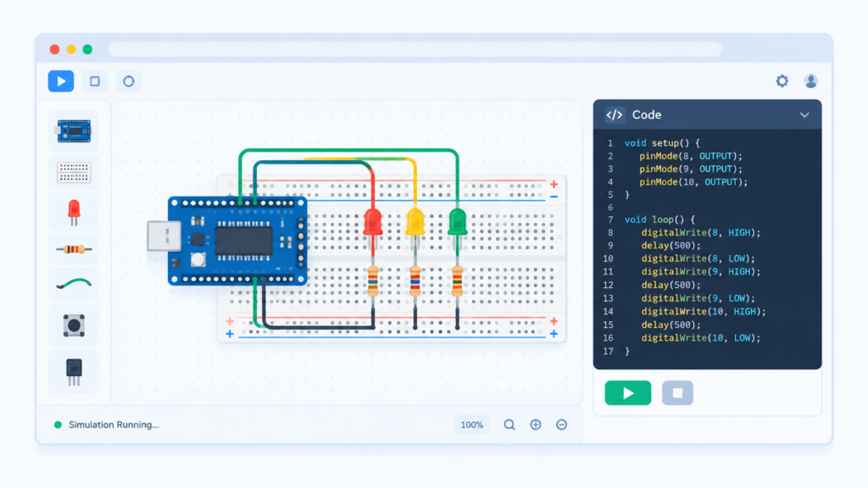The width and height of the screenshot is (868, 488).
Task: Click the 100% zoom level field
Action: [x=471, y=425]
